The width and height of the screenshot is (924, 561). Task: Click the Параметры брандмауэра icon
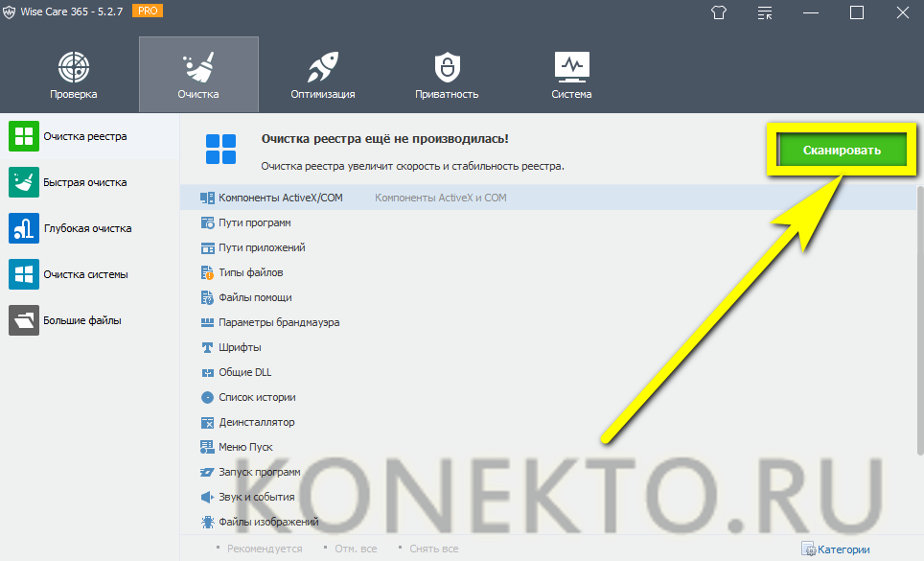coord(207,322)
